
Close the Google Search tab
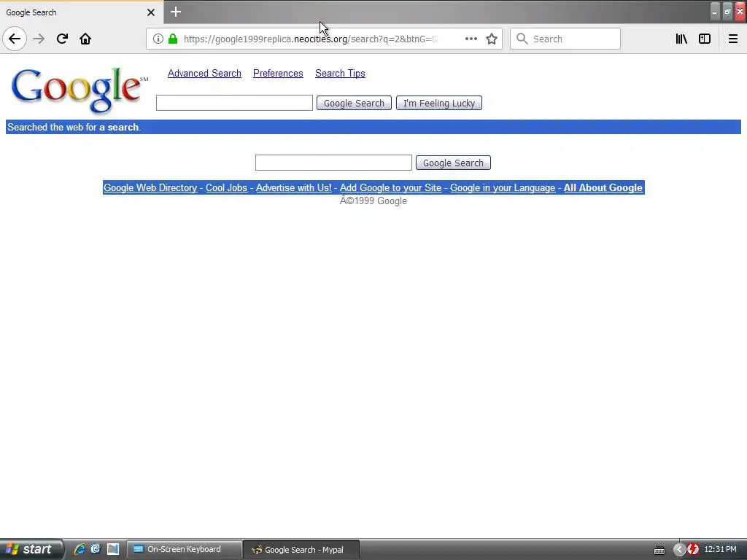click(x=150, y=12)
